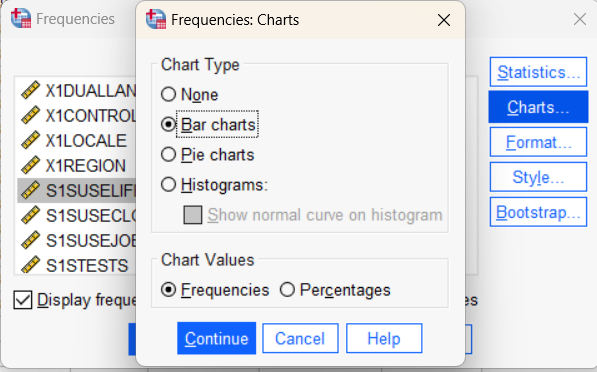Click the scale icon next to X1REGION
The image size is (597, 372).
(x=30, y=166)
